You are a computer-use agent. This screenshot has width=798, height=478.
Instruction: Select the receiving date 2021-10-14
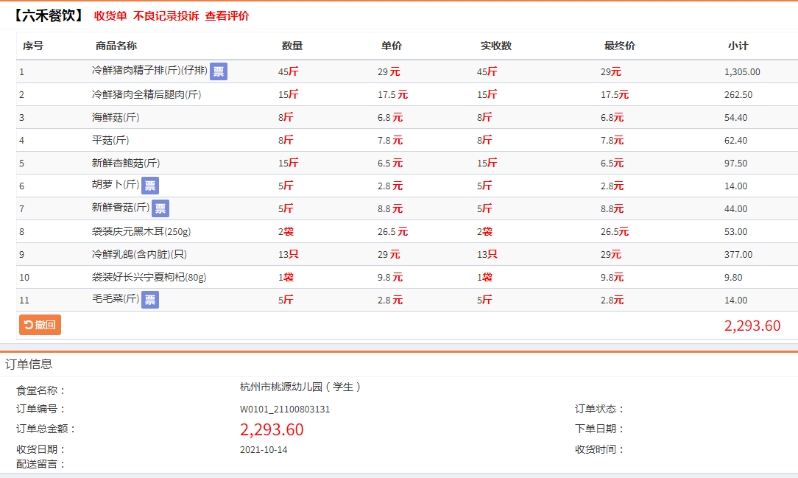(264, 450)
